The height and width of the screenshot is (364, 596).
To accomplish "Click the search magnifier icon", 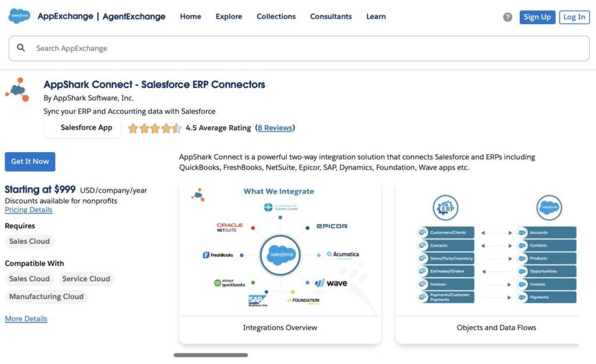I will 22,48.
